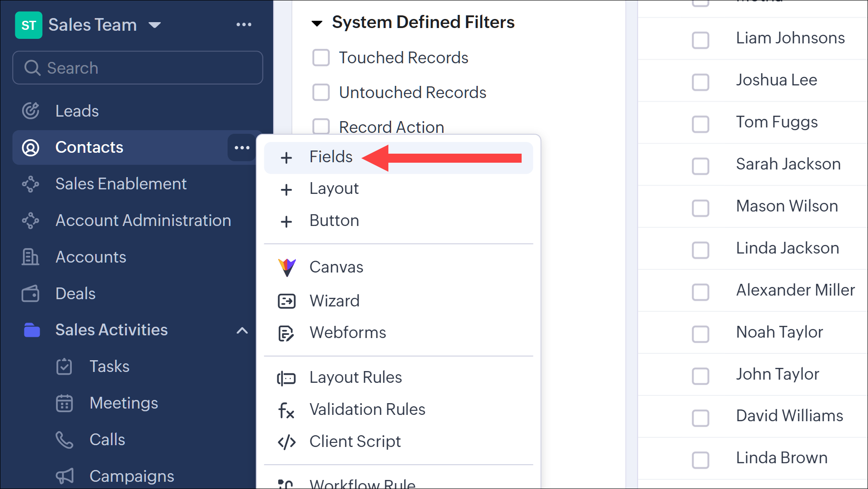Open the three-dot options beside Contacts

(x=242, y=147)
